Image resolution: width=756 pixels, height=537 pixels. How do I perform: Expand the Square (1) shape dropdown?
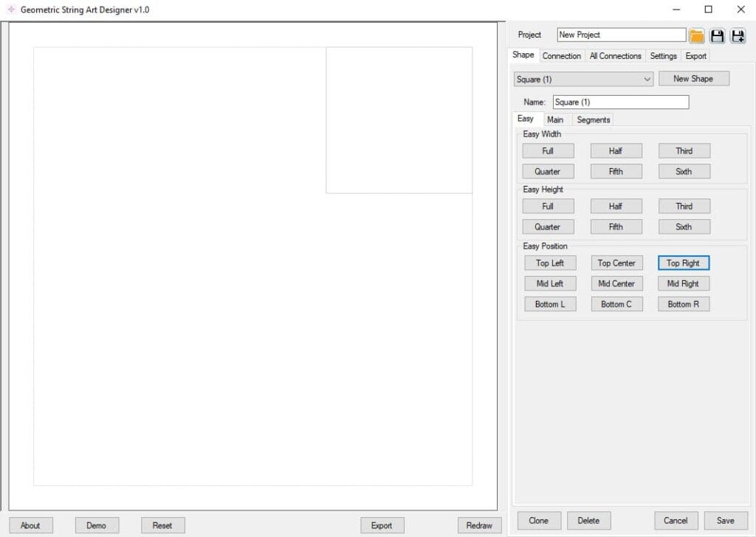647,79
